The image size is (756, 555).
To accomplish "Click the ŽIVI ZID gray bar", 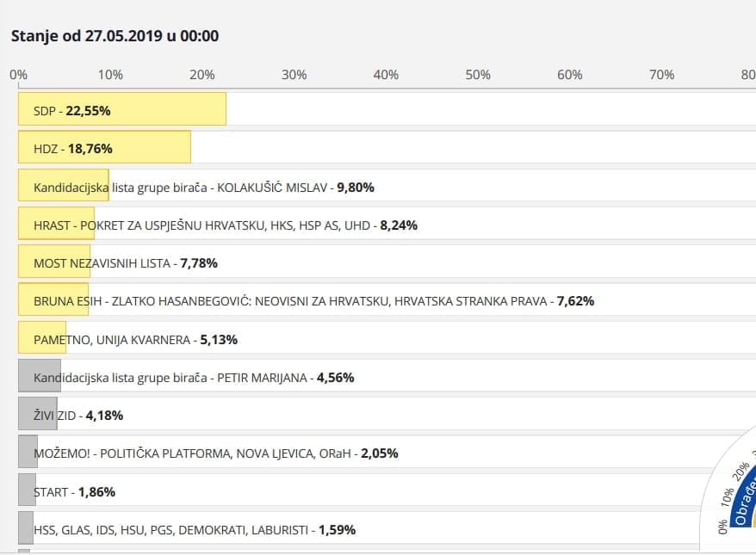I will tap(38, 415).
